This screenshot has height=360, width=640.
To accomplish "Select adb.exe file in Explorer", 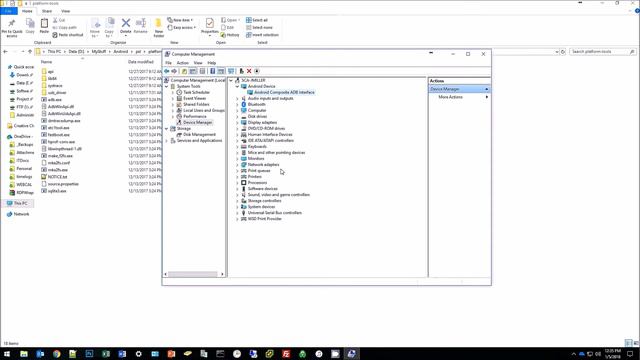I will 55,100.
